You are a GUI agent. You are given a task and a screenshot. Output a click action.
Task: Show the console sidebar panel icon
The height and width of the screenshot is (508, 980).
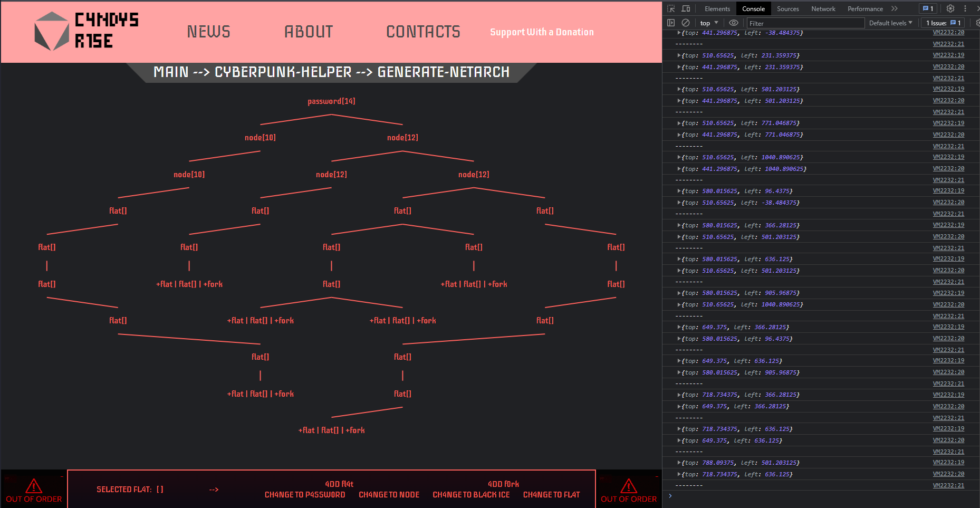pyautogui.click(x=671, y=23)
